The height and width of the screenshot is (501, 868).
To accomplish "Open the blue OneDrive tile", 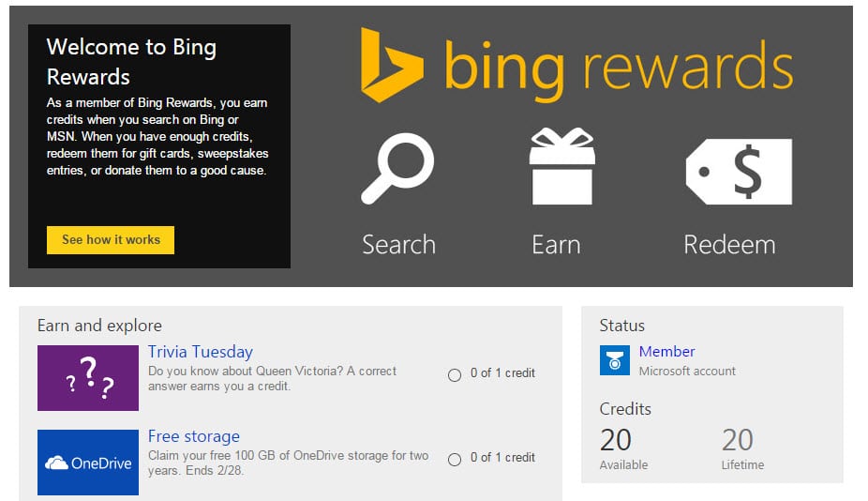I will pyautogui.click(x=88, y=463).
